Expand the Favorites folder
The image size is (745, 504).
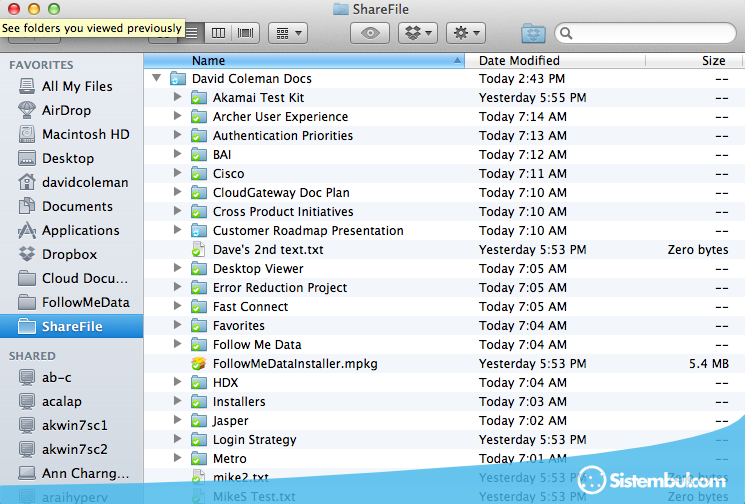pyautogui.click(x=177, y=325)
